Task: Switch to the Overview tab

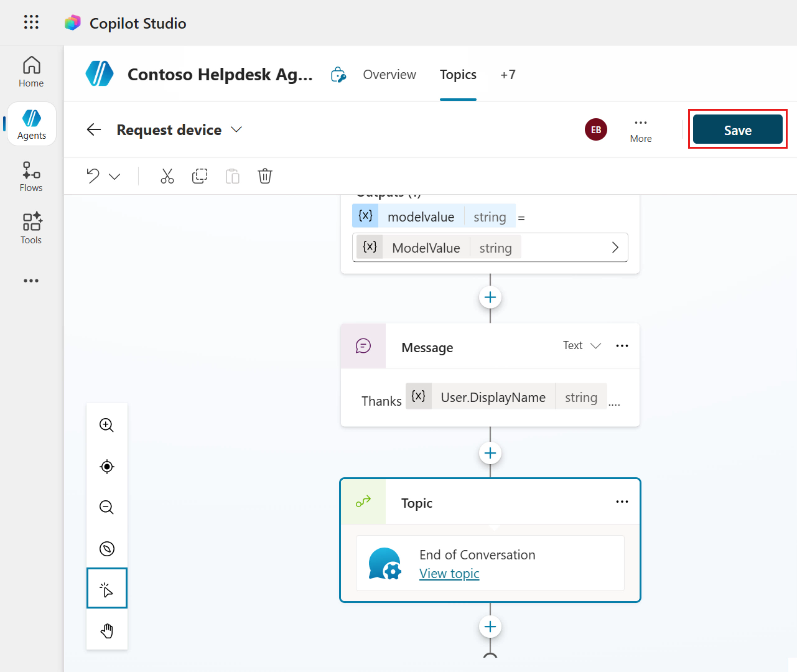Action: (x=389, y=75)
